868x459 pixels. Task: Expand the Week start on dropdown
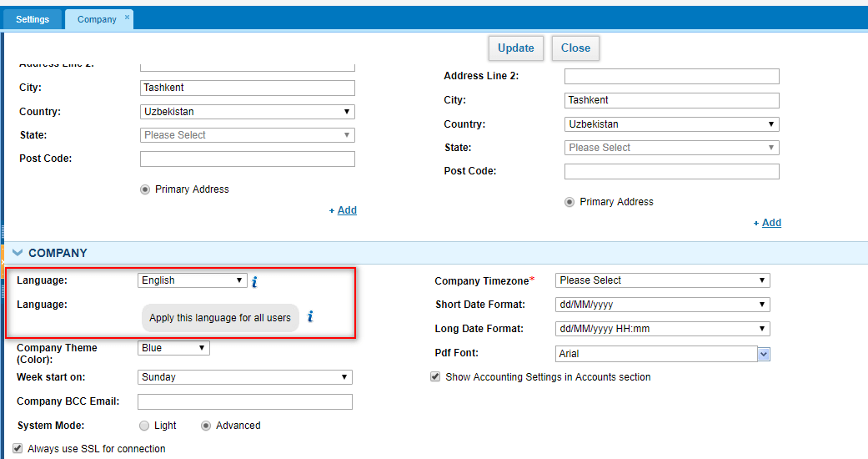(244, 377)
